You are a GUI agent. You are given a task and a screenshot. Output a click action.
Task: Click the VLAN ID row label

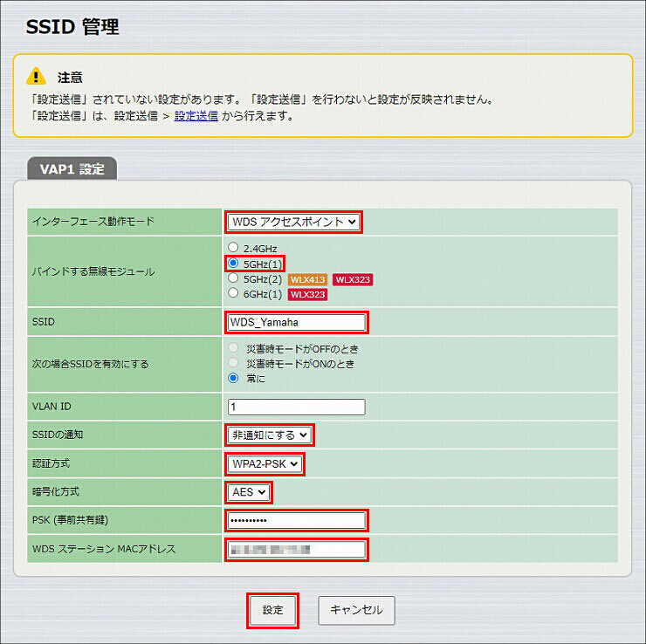[52, 407]
